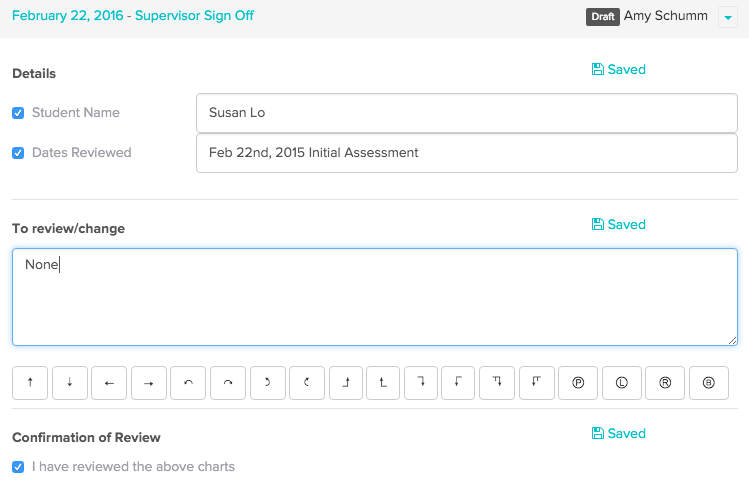Click the Dates Reviewed input field

[x=466, y=153]
